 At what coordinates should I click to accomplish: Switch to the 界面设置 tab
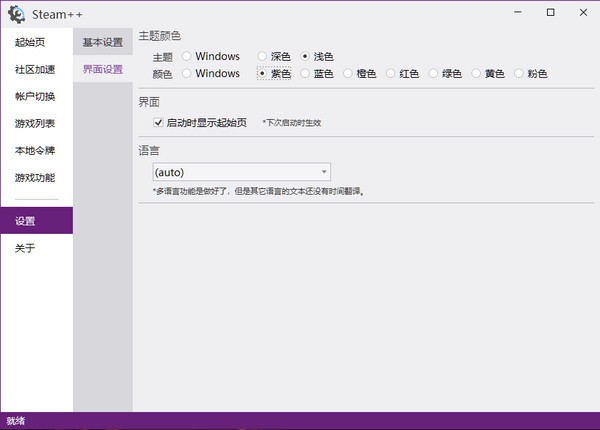coord(103,70)
